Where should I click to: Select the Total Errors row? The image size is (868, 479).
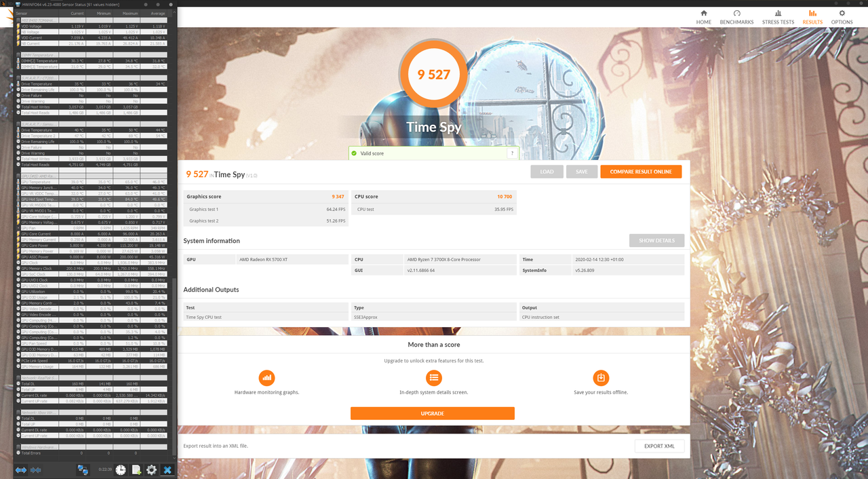click(x=92, y=453)
